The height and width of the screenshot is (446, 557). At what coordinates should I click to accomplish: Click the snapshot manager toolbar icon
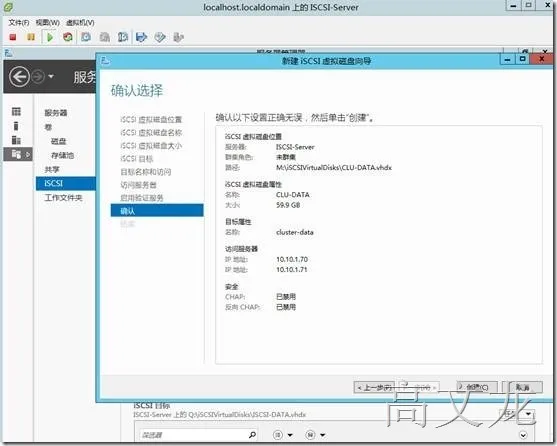pos(123,37)
